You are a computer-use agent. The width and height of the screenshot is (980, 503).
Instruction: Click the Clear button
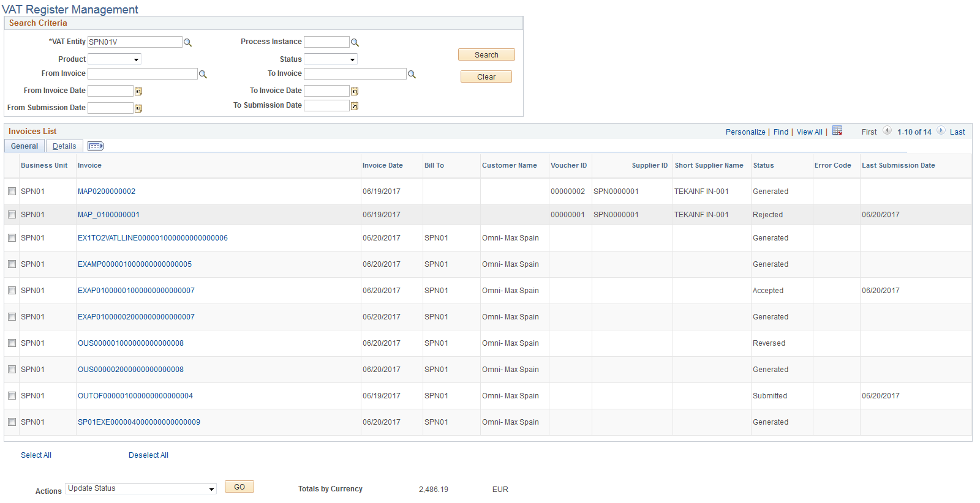click(x=486, y=76)
